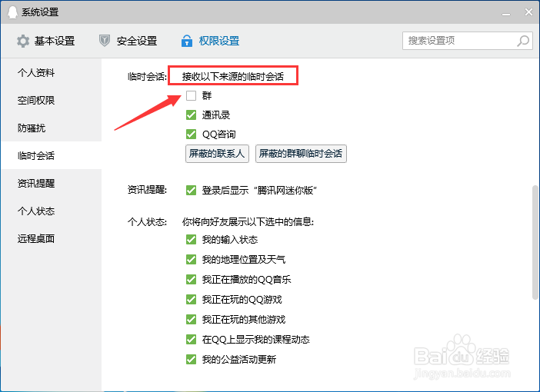Uncheck 我的输入状态
This screenshot has width=540, height=392.
tap(191, 239)
